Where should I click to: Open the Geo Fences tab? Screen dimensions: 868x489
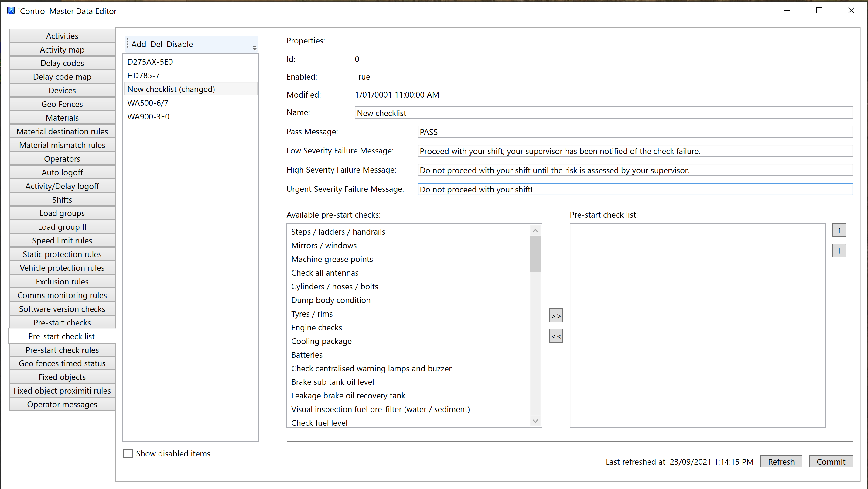tap(62, 104)
